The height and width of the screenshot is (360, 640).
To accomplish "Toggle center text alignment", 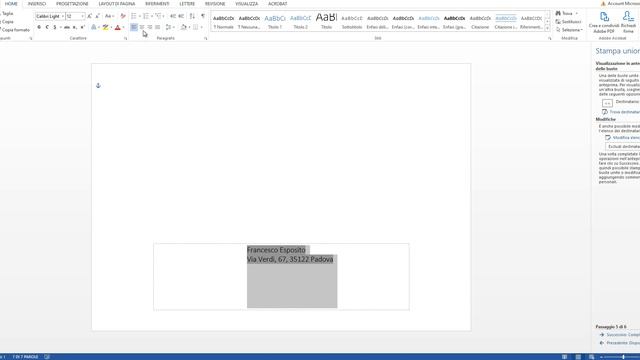I will click(142, 27).
